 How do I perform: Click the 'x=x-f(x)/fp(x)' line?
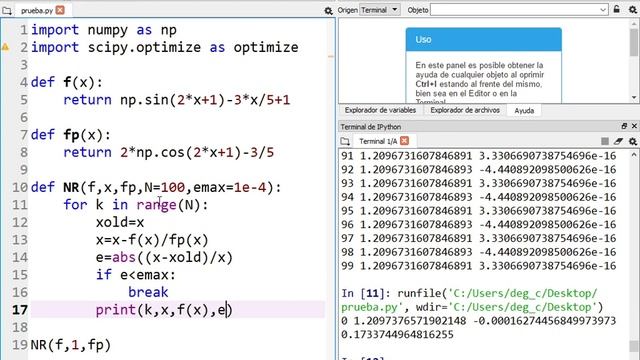[x=152, y=240]
